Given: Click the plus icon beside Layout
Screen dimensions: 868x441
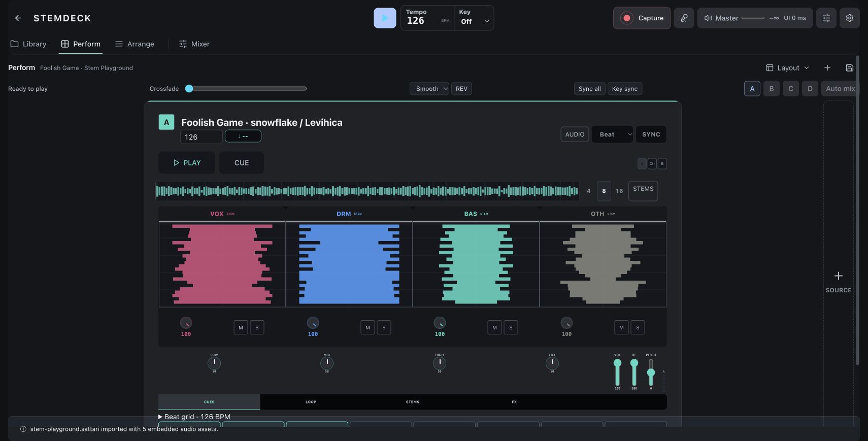Looking at the screenshot, I should coord(827,68).
